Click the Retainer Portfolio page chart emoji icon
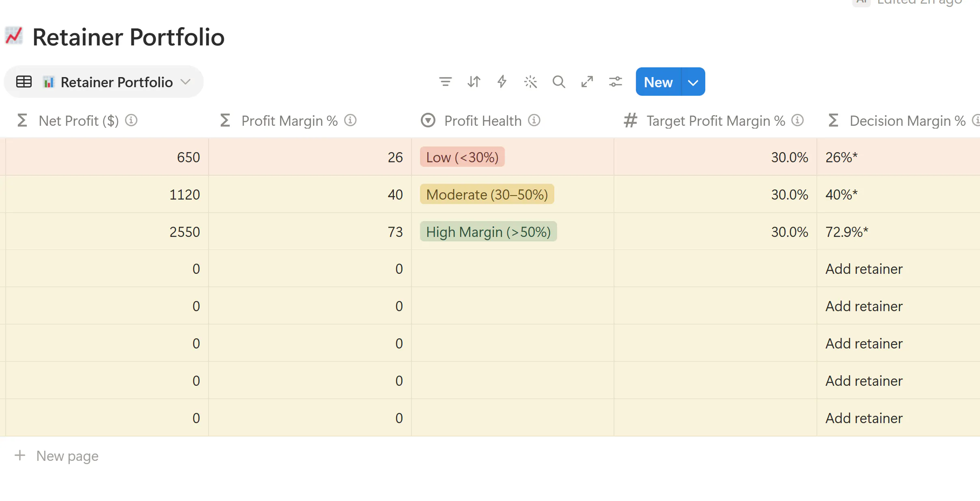The image size is (980, 501). click(x=14, y=36)
